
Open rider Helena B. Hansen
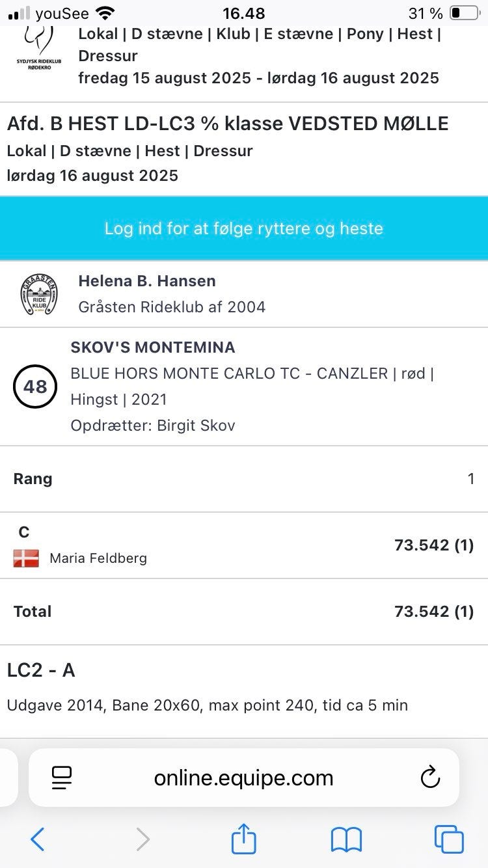tap(147, 281)
